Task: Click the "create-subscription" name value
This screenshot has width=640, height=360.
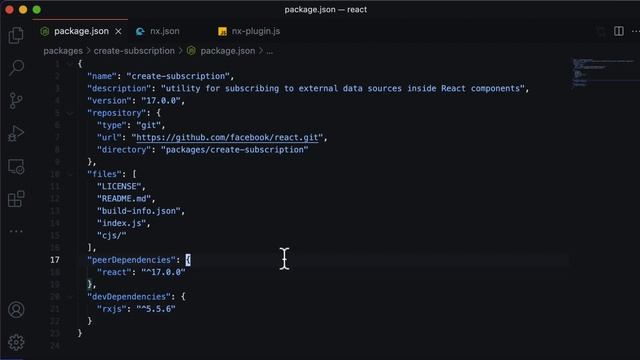Action: (x=178, y=76)
